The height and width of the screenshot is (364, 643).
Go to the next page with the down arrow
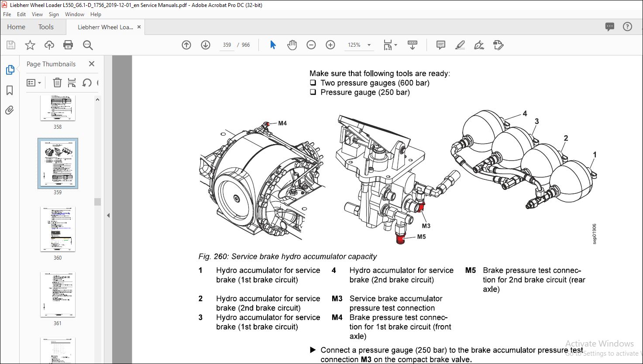pos(206,45)
